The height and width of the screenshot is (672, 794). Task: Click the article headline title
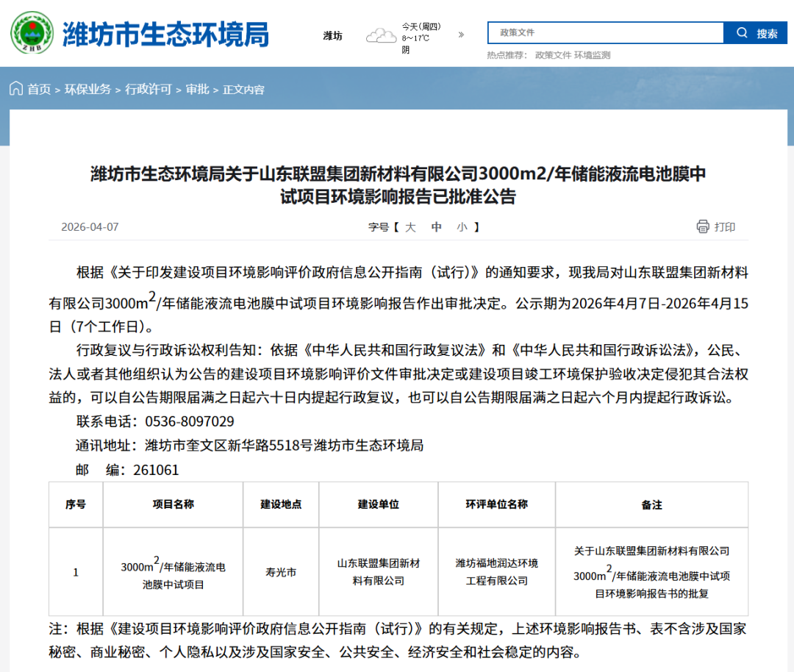[398, 185]
